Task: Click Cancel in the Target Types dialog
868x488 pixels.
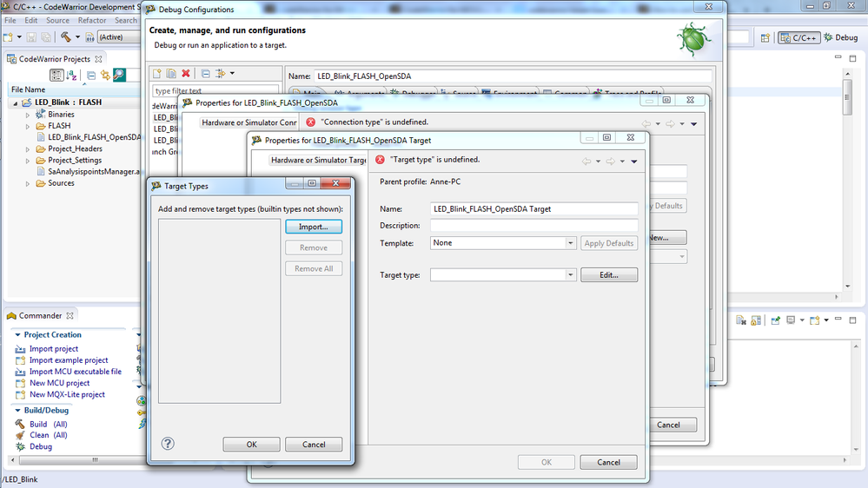Action: (x=314, y=445)
